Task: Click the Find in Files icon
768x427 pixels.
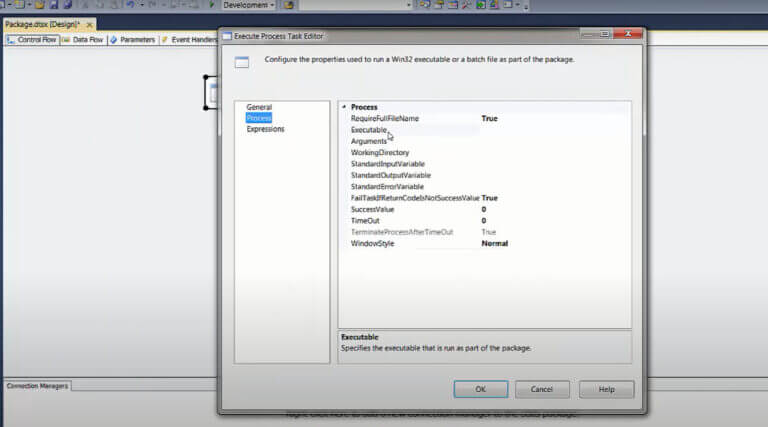Action: (x=289, y=5)
